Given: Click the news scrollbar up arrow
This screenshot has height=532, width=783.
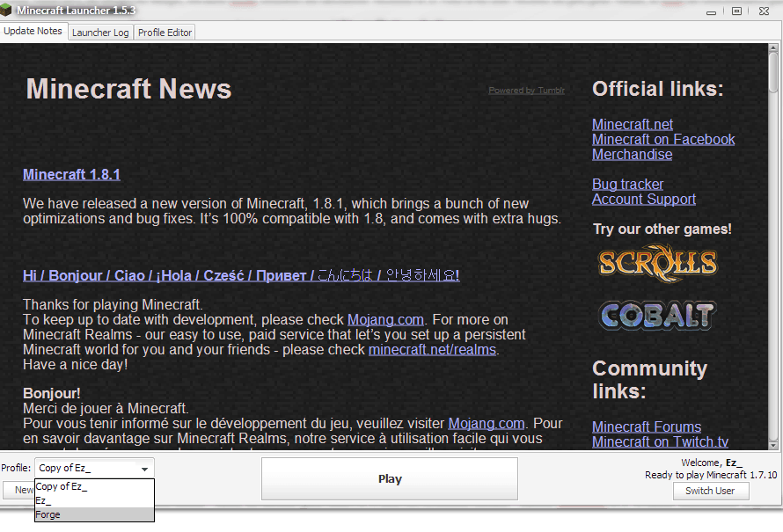Looking at the screenshot, I should [x=773, y=48].
